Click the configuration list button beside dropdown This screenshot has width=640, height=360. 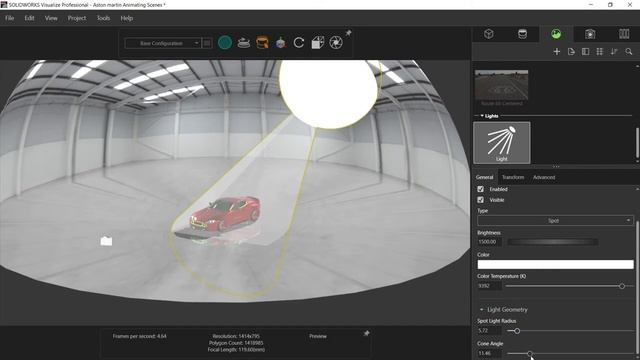point(207,43)
